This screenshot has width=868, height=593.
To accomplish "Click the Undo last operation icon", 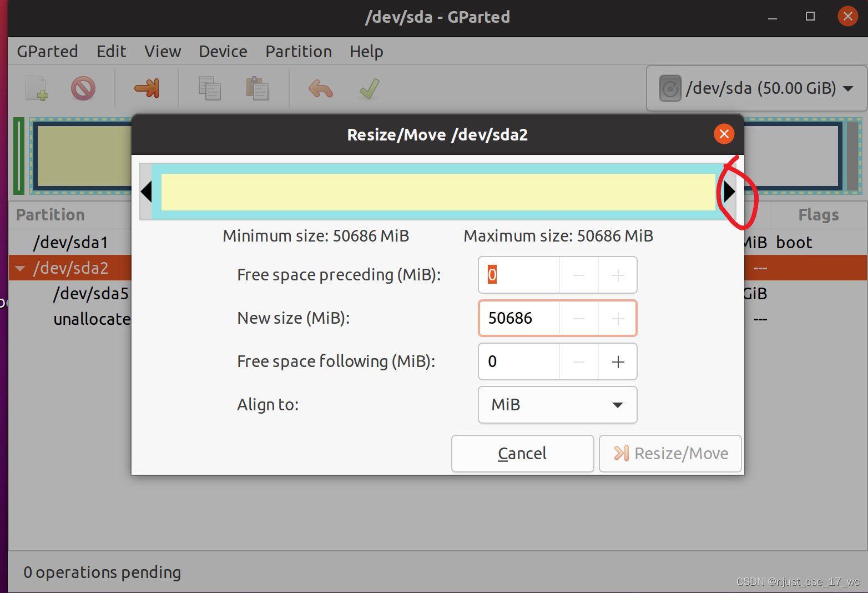I will click(321, 88).
